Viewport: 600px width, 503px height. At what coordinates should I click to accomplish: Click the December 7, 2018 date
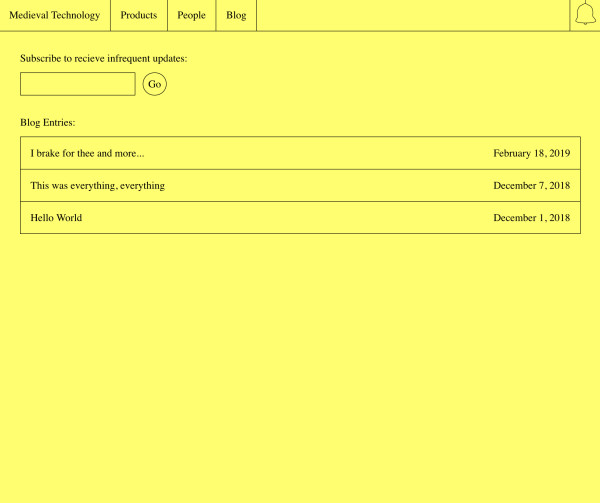pos(531,185)
